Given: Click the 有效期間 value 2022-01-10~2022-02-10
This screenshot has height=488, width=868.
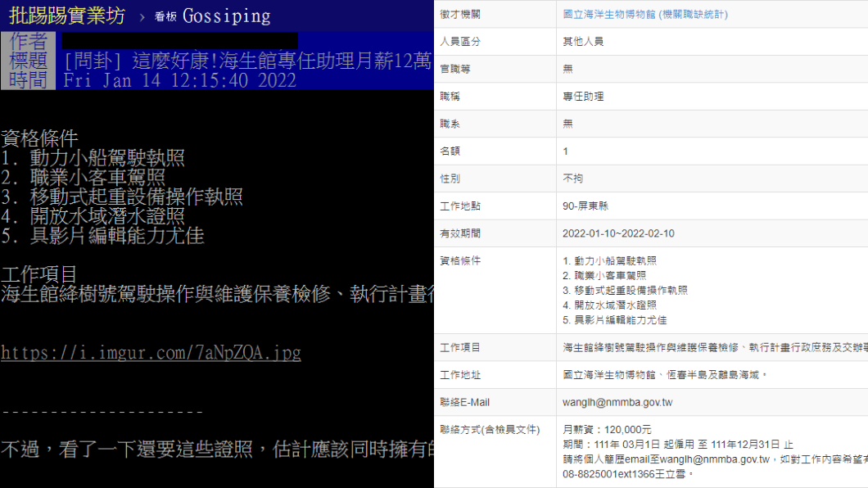Looking at the screenshot, I should 618,233.
